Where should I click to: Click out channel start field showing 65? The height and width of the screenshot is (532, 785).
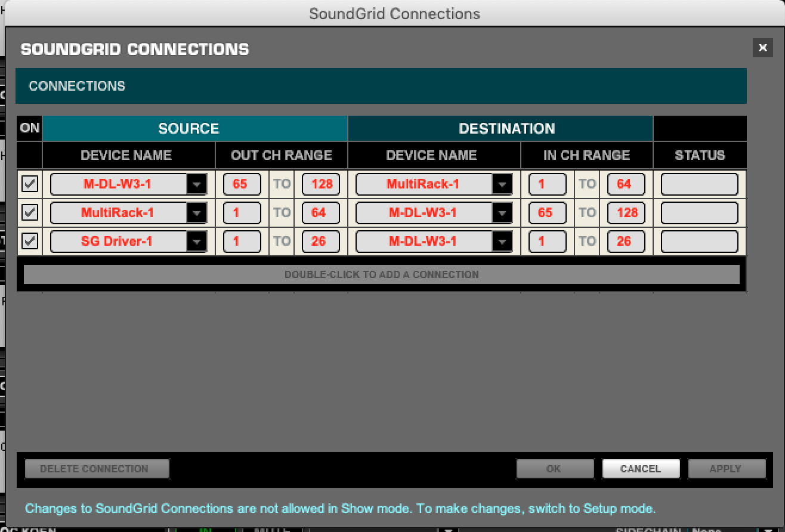[242, 184]
